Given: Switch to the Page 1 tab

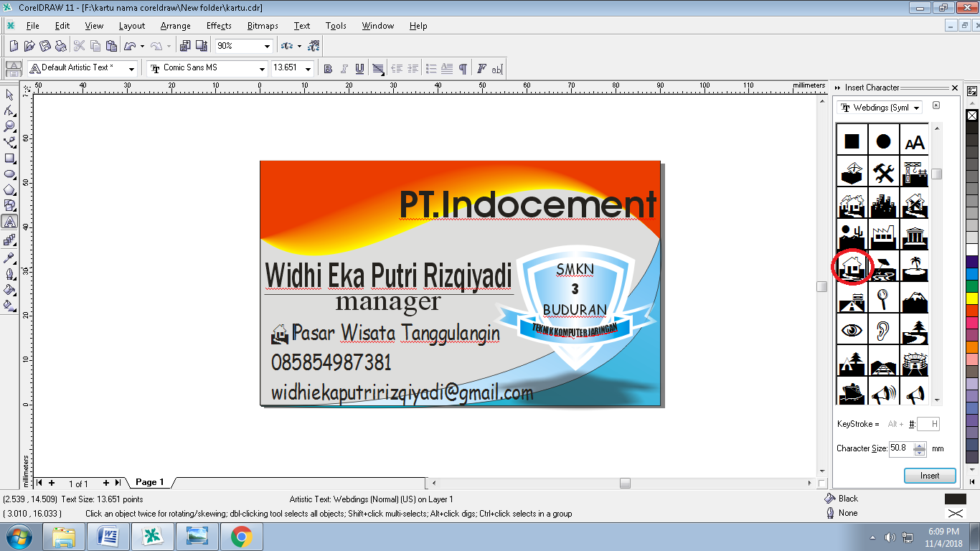Looking at the screenshot, I should click(150, 482).
